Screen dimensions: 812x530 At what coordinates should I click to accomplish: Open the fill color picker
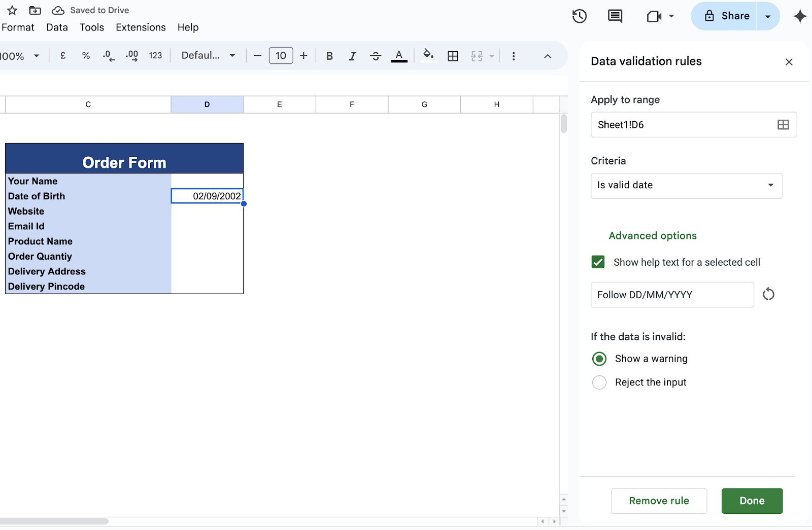tap(428, 55)
